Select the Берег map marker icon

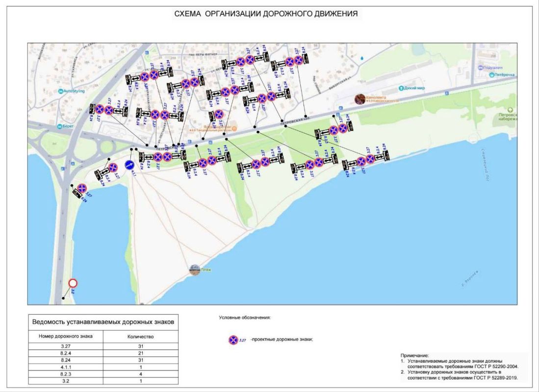tap(59, 126)
